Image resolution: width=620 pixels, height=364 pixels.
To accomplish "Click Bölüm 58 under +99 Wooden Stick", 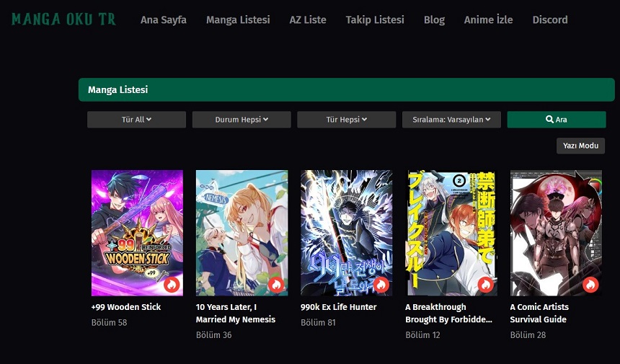I will 109,322.
